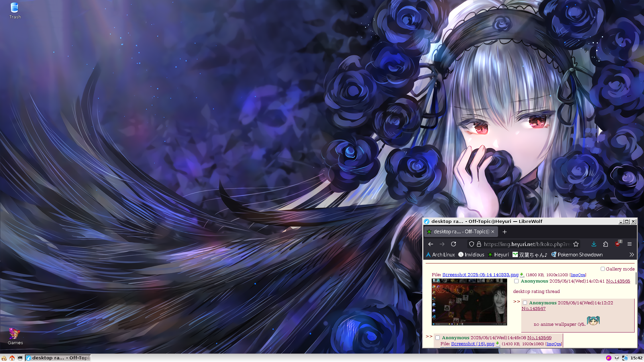Click the alien-cat Foobar tray icon
644x362 pixels.
(x=617, y=358)
